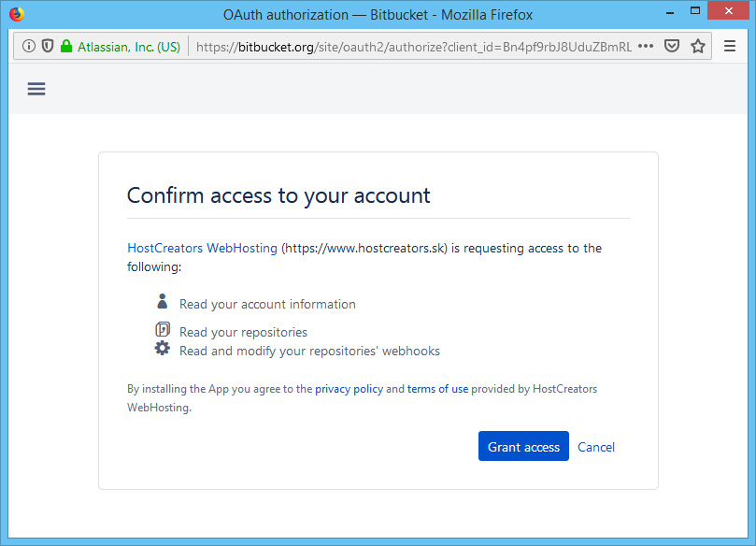
Task: Click the webhooks gear icon
Action: tap(163, 348)
